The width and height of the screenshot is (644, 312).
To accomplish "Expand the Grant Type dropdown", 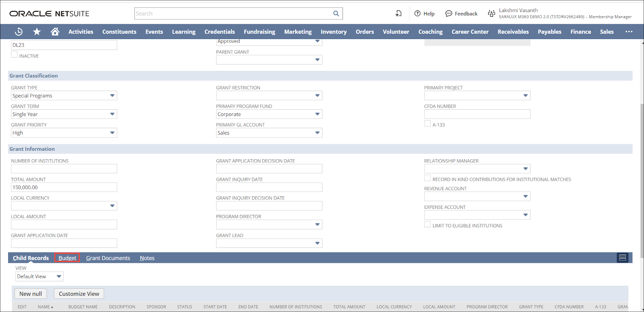I will (x=112, y=96).
